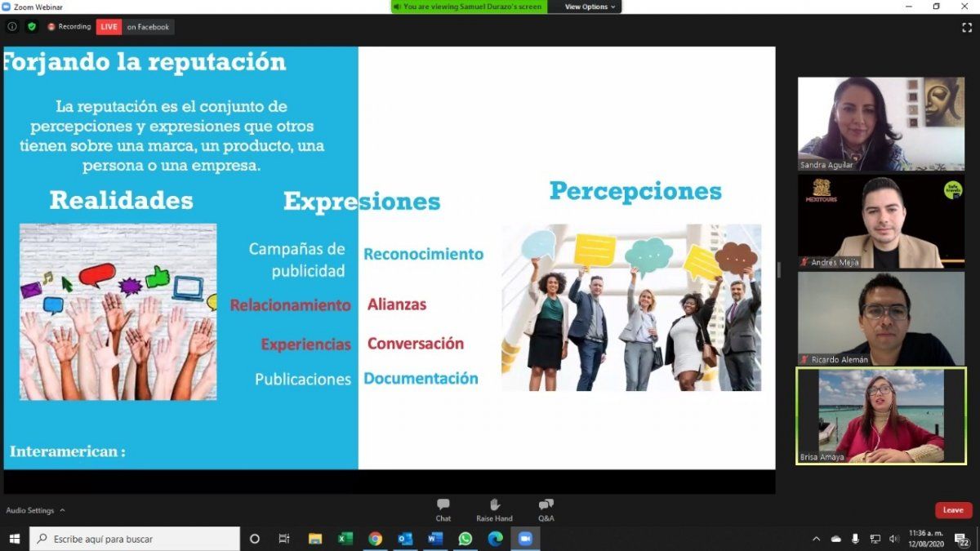
Task: Expand the View Options dropdown
Action: click(590, 7)
